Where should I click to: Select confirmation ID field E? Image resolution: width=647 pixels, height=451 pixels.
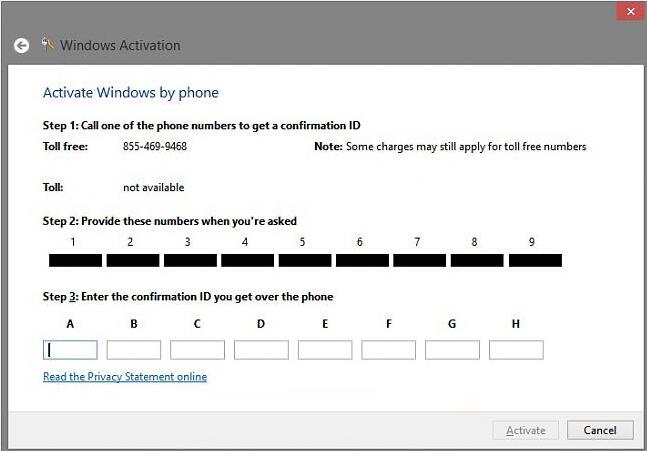point(325,350)
